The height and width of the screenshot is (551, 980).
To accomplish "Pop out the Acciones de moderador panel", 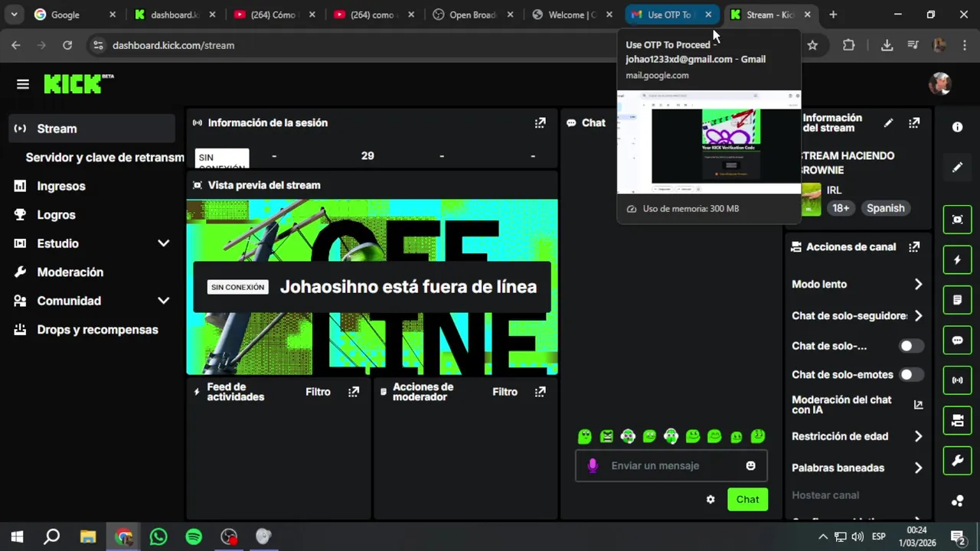I will click(540, 392).
